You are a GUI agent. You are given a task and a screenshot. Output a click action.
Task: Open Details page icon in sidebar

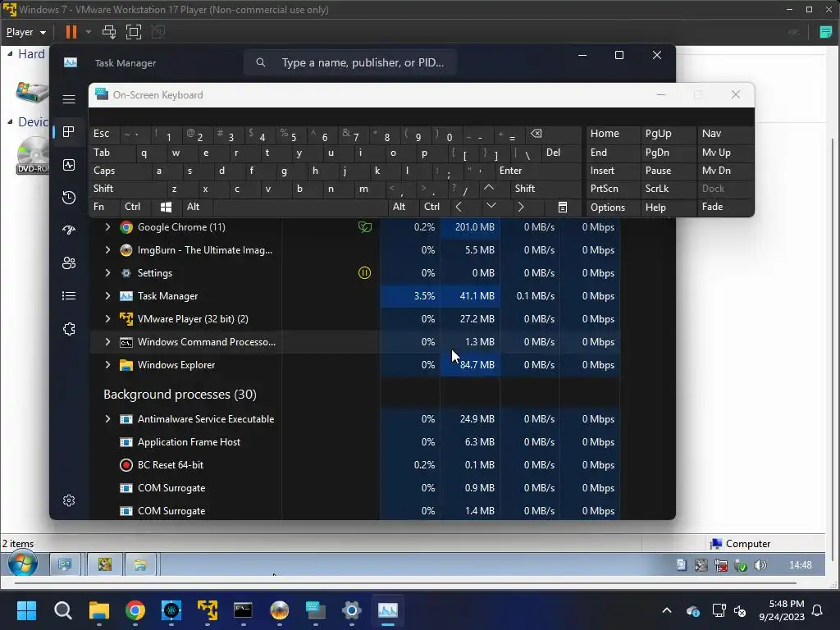(69, 295)
